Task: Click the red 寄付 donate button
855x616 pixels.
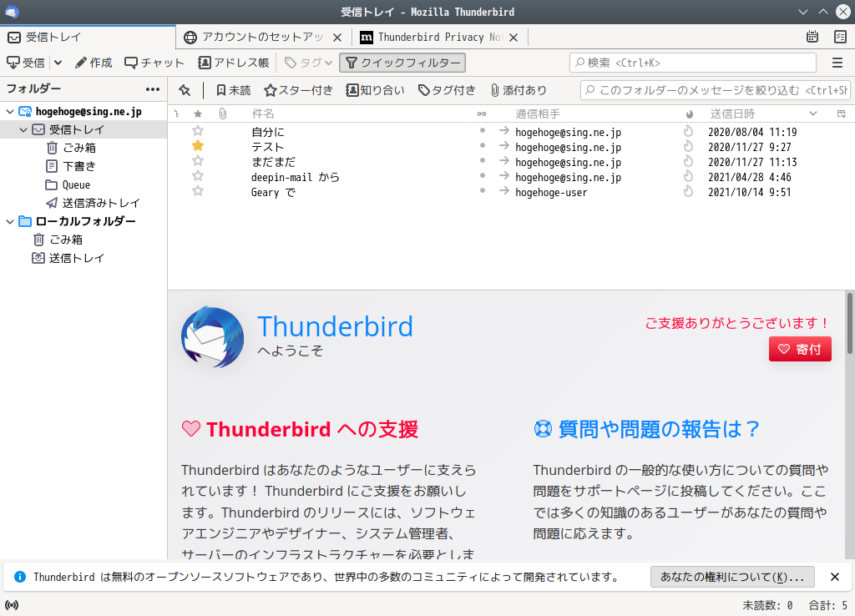Action: [x=800, y=349]
